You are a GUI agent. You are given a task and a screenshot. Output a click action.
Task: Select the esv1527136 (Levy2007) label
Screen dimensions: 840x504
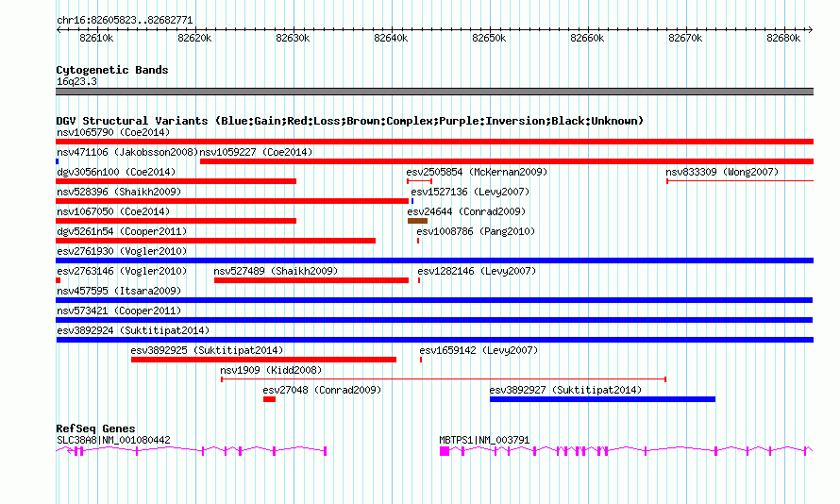470,192
